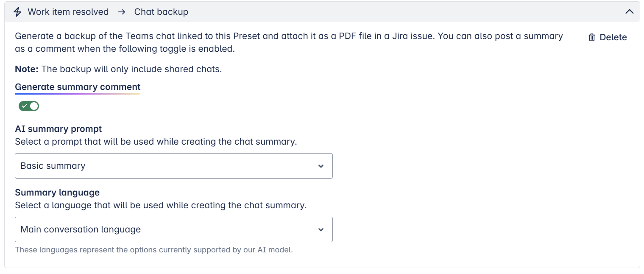Click the AI summary prompt heading

coord(59,129)
